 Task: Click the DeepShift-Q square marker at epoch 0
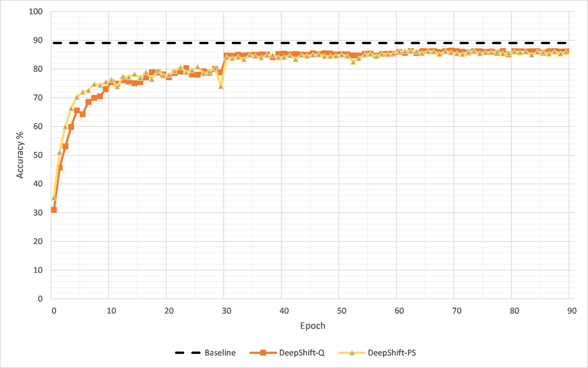pos(54,210)
